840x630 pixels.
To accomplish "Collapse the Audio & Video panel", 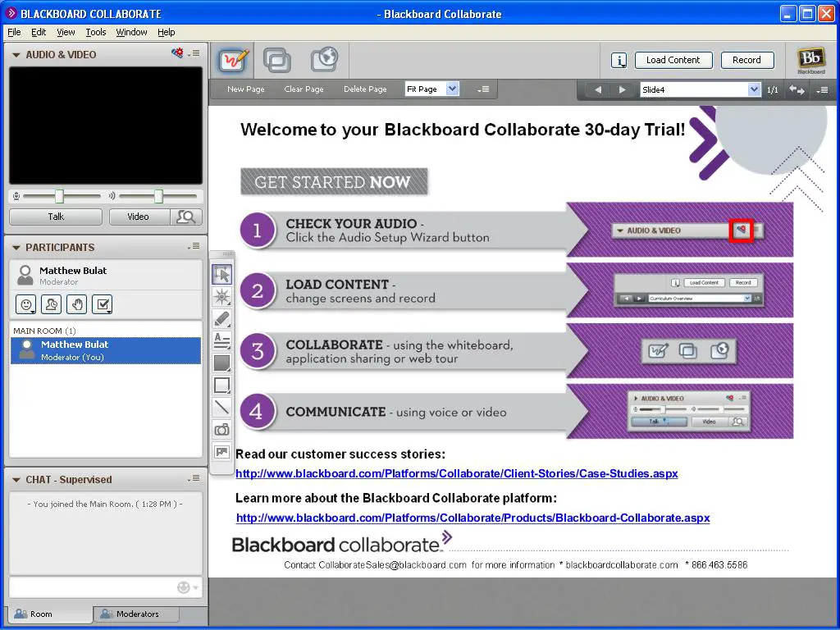I will (x=16, y=55).
